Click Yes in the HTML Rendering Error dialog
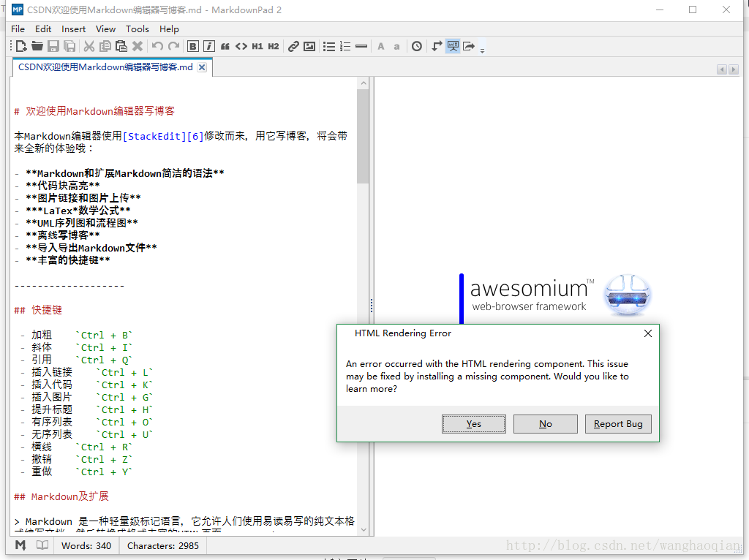The height and width of the screenshot is (560, 749). pos(473,423)
